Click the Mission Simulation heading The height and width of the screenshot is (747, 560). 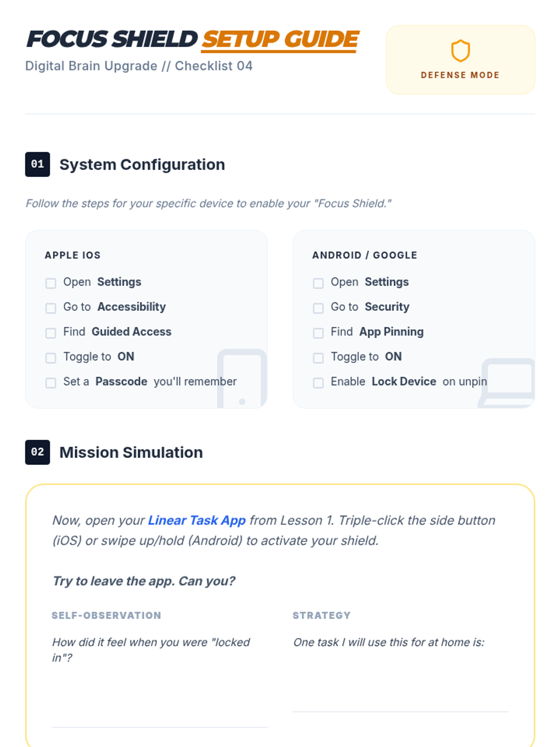click(x=131, y=452)
